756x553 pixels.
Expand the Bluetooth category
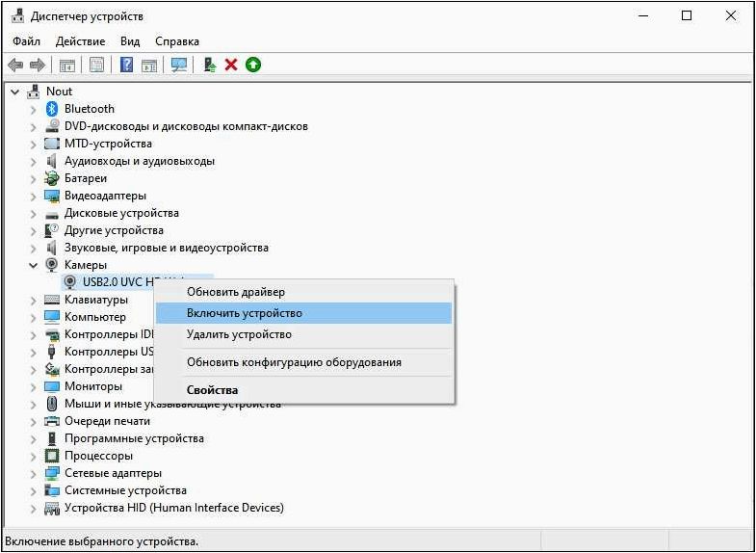tap(34, 110)
